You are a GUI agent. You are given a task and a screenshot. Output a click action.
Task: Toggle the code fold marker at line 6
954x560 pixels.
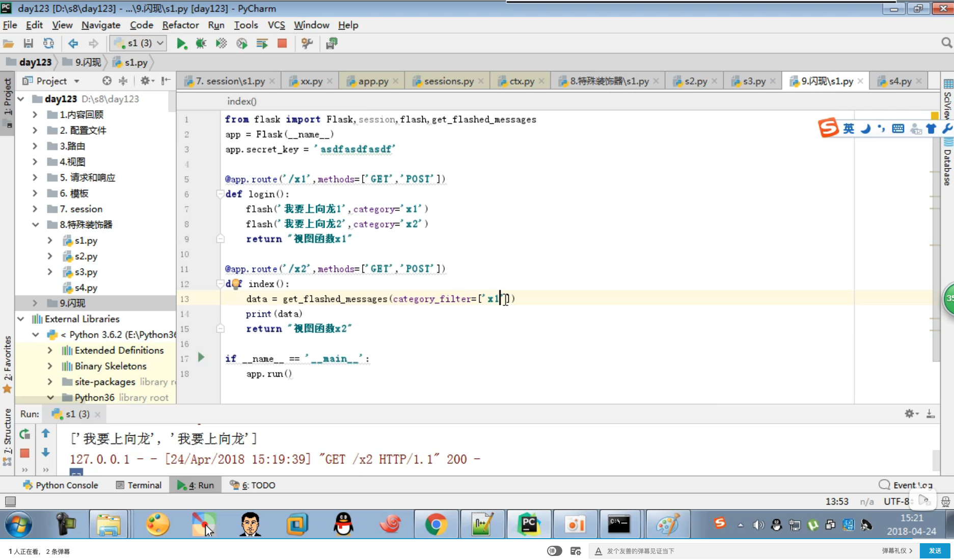pyautogui.click(x=220, y=193)
